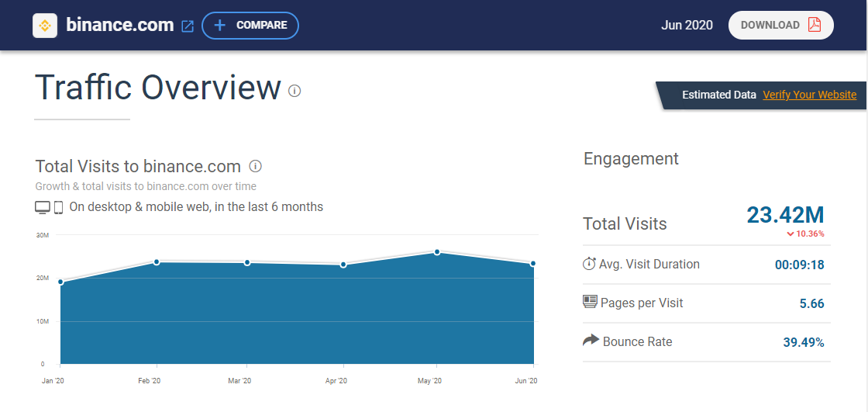Click the desktop monitor icon

[x=43, y=207]
